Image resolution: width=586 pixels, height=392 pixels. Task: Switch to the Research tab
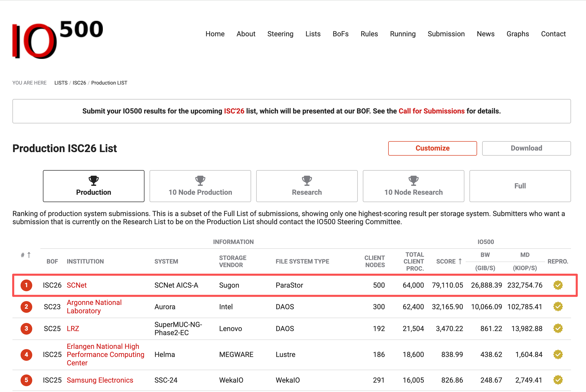click(x=307, y=186)
